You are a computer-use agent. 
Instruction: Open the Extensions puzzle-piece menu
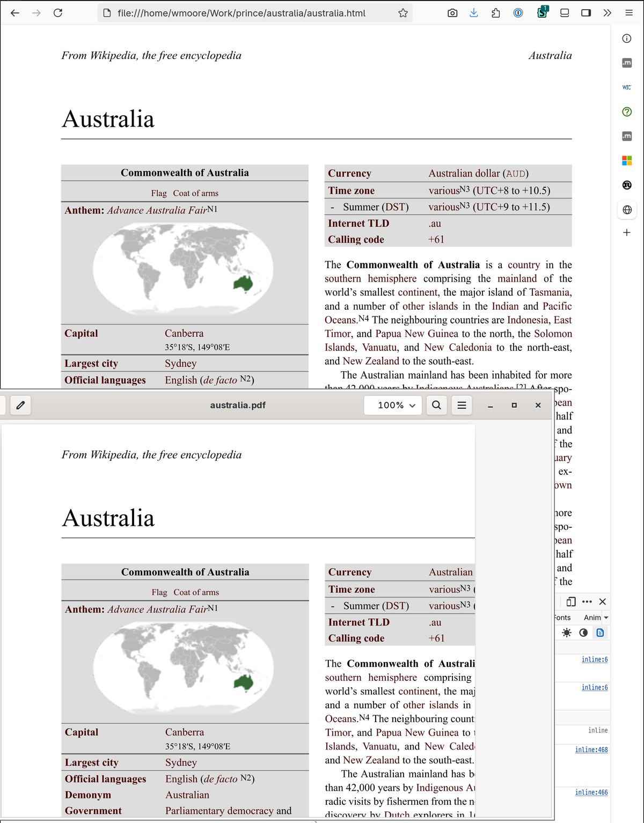pyautogui.click(x=496, y=13)
